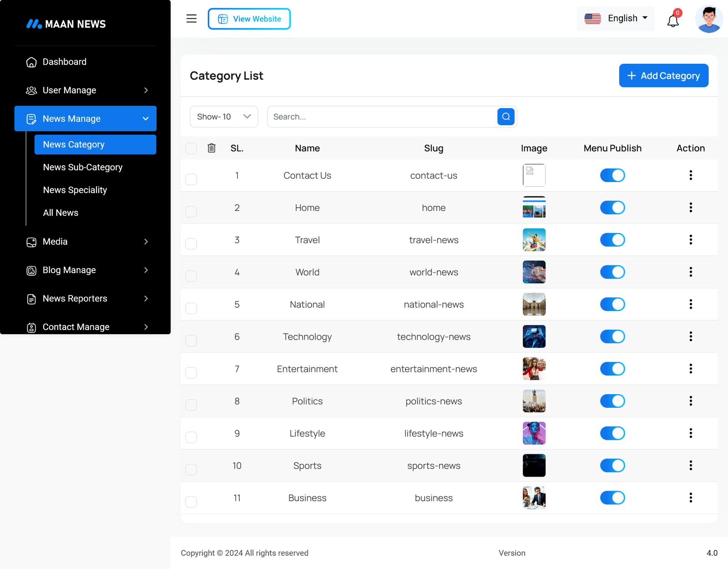Screen dimensions: 728x569
Task: Click the View Website button
Action: tap(249, 19)
